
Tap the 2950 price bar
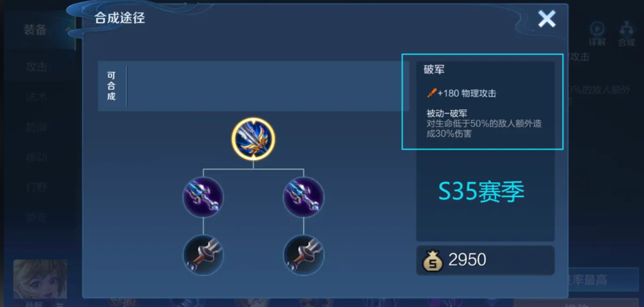pos(485,260)
